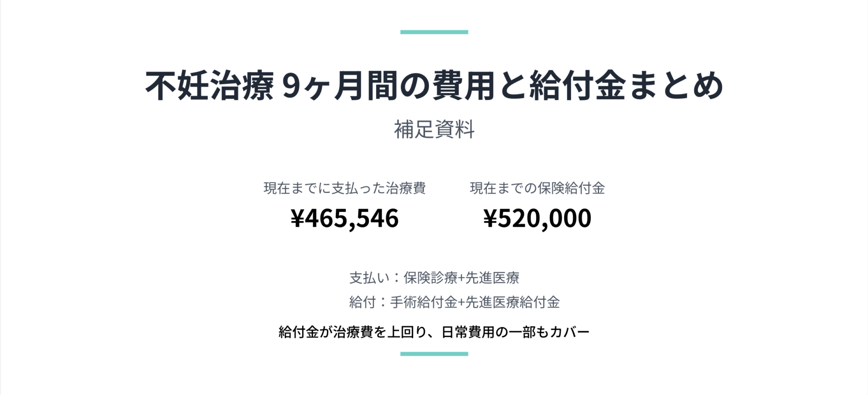Image resolution: width=868 pixels, height=395 pixels.
Task: Select the ¥465,546 amount
Action: [x=344, y=218]
